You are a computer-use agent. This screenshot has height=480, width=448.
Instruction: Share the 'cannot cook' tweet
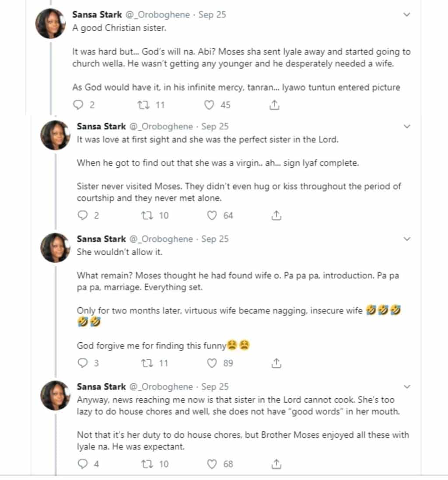click(x=276, y=464)
